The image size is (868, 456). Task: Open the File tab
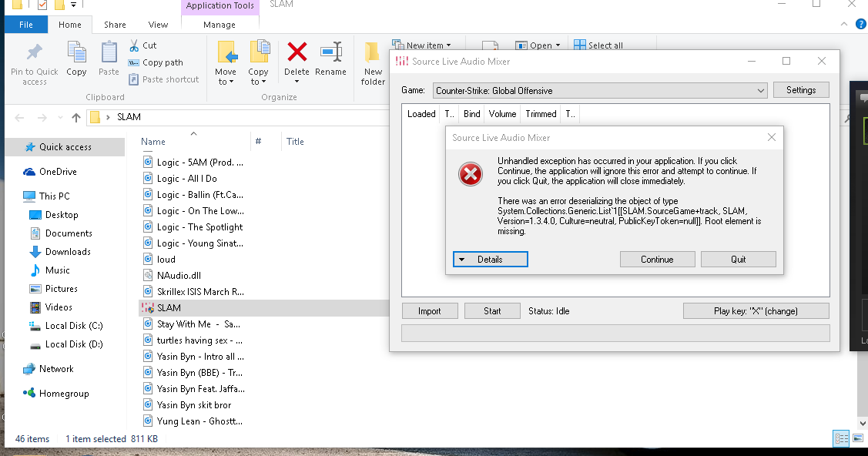[x=26, y=25]
